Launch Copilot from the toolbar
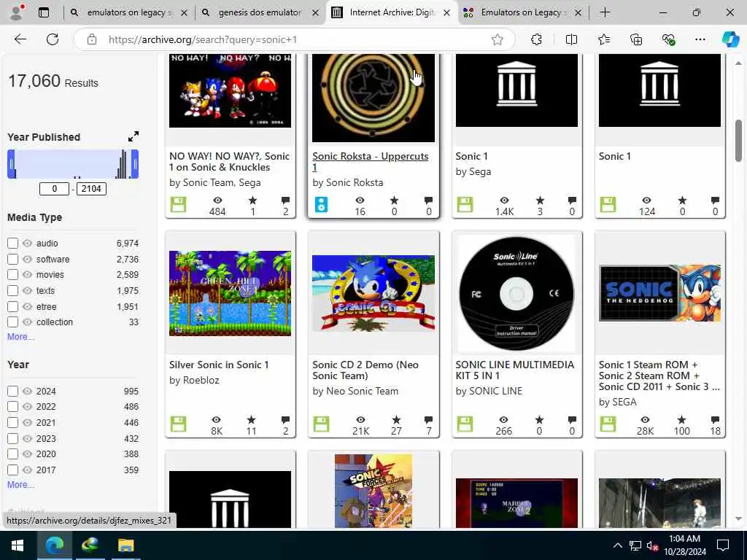This screenshot has height=560, width=747. (730, 39)
